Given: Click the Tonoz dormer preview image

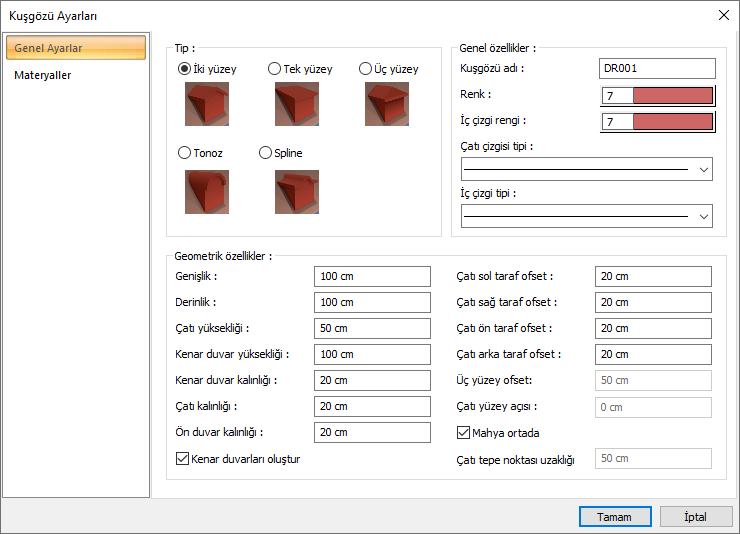Looking at the screenshot, I should pyautogui.click(x=207, y=191).
